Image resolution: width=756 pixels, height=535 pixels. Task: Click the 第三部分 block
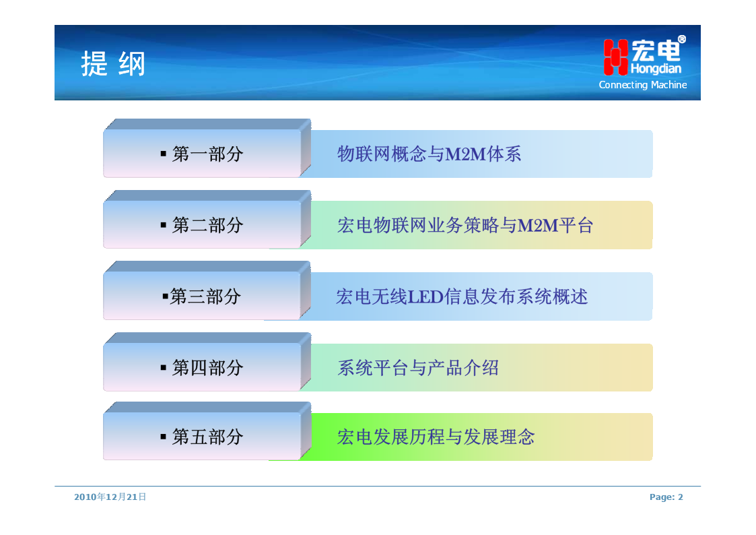coord(207,290)
